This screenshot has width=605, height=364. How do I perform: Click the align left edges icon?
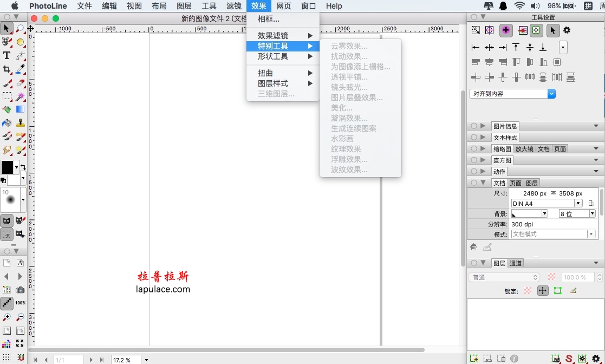pos(476,48)
